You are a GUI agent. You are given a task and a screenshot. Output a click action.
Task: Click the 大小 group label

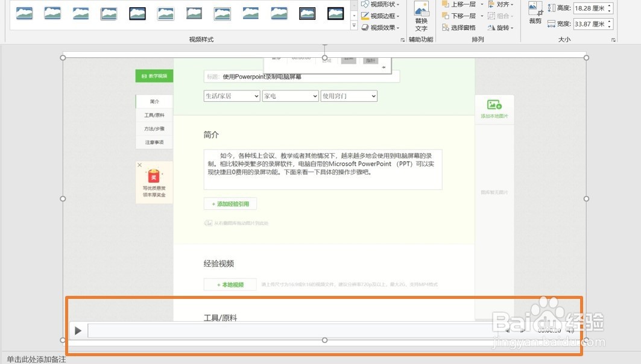click(564, 40)
